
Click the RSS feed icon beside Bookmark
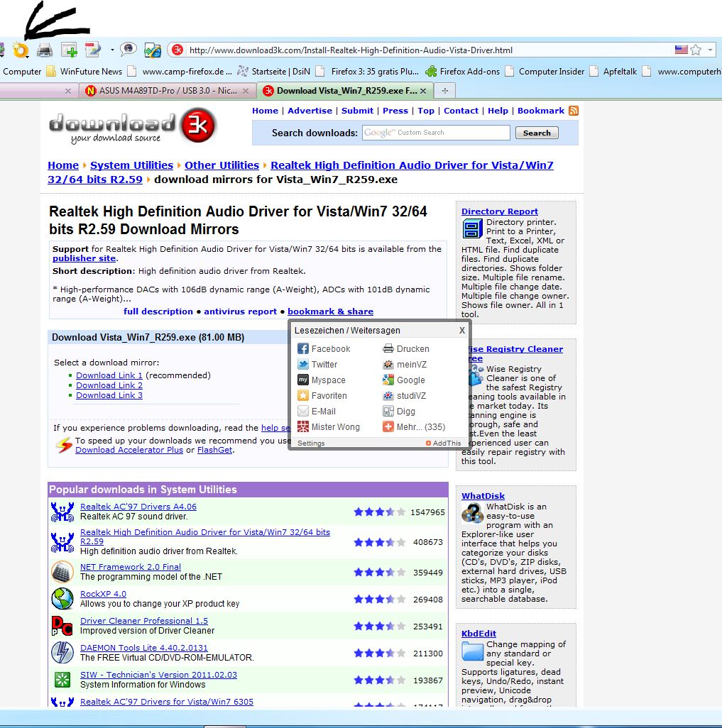(x=574, y=111)
